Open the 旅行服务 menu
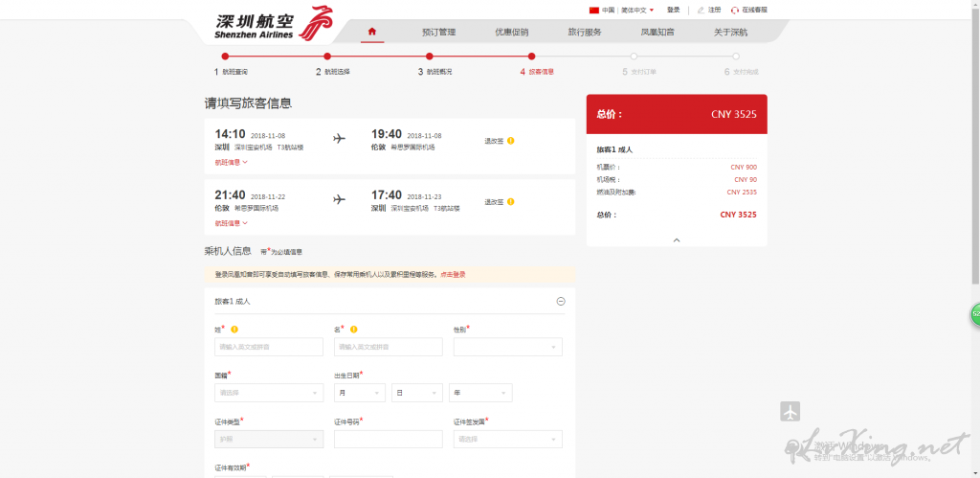 (x=585, y=32)
